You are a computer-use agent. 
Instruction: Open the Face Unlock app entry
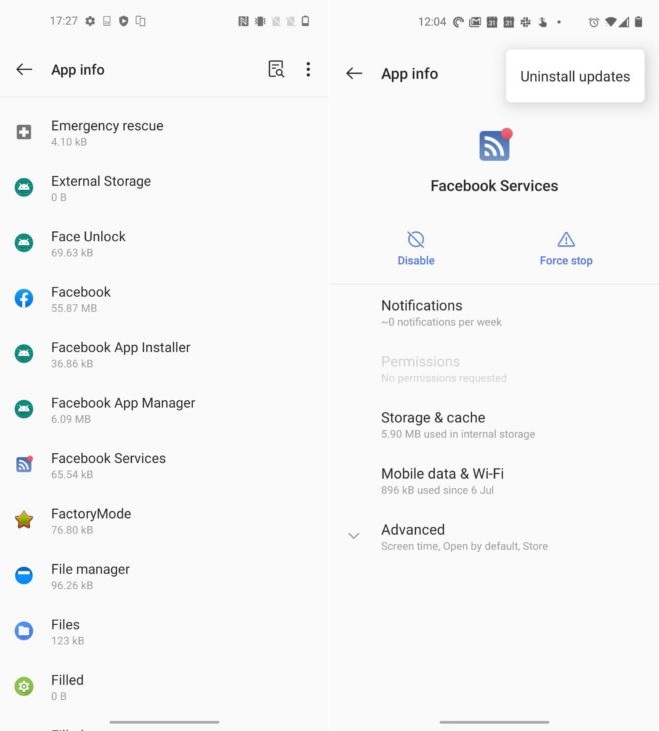pyautogui.click(x=88, y=243)
